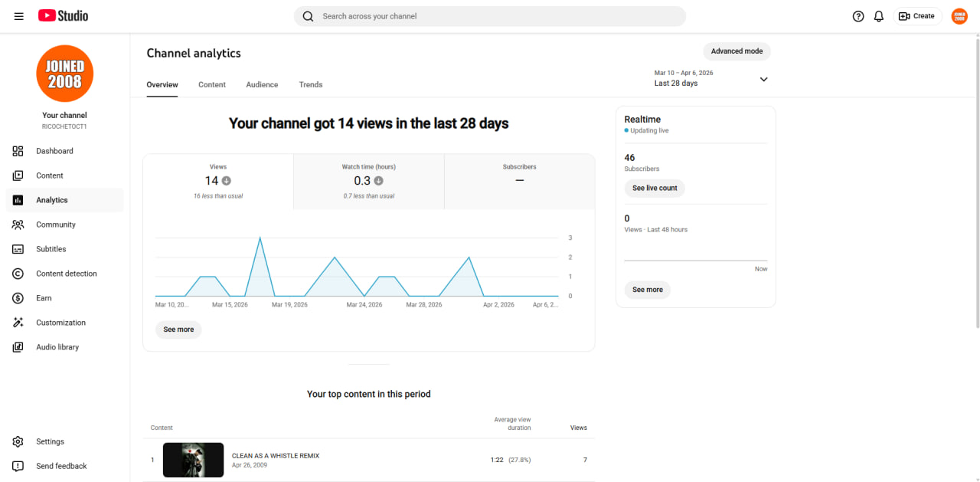Switch to the Audience tab
The width and height of the screenshot is (980, 482).
262,84
